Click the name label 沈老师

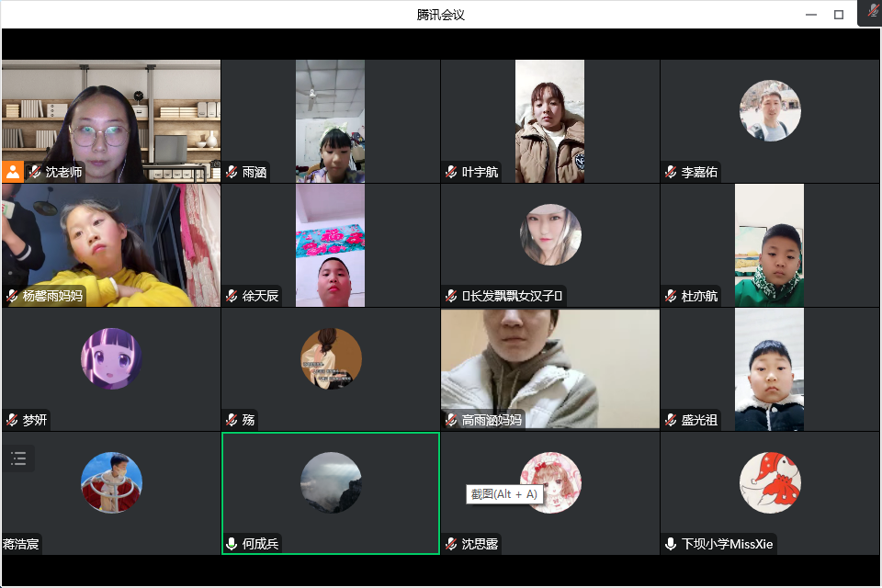pyautogui.click(x=63, y=172)
